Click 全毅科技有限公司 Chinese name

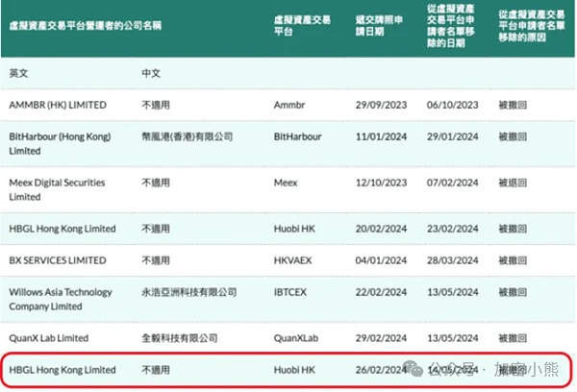180,338
